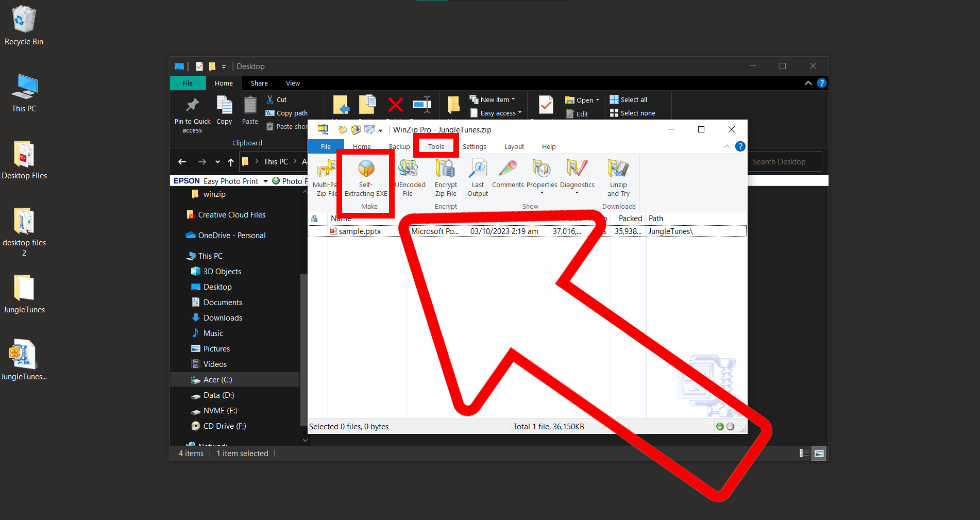980x520 pixels.
Task: Open the Settings tab in WinZip
Action: coord(474,146)
